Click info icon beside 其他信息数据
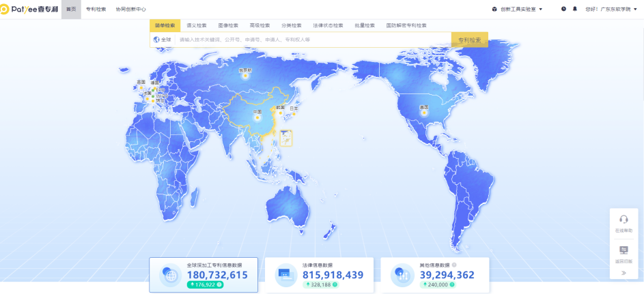The height and width of the screenshot is (294, 644). point(454,265)
